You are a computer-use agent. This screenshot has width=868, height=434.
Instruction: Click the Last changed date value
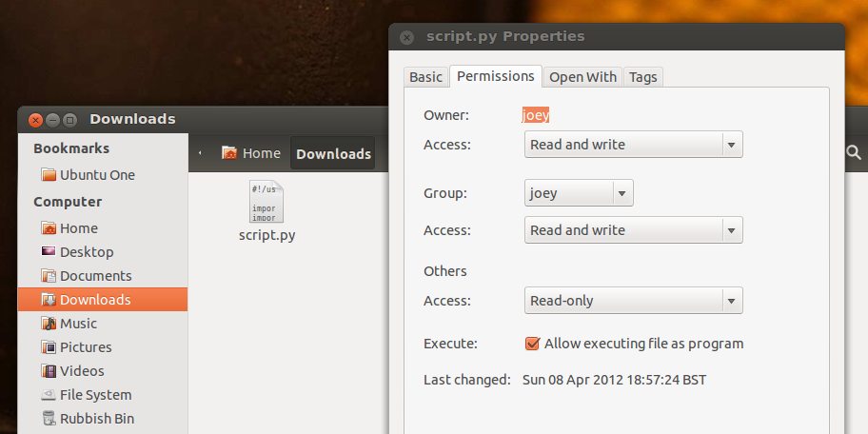point(615,381)
